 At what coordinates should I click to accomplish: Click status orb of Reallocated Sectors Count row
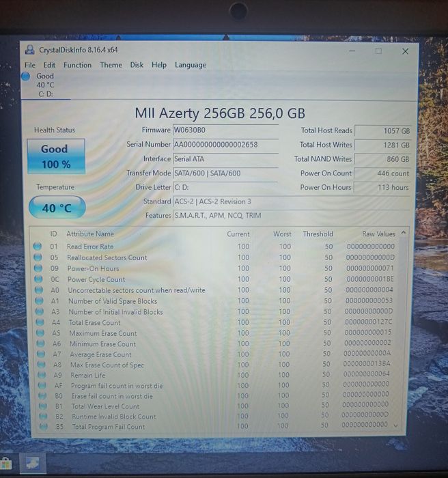click(x=38, y=257)
